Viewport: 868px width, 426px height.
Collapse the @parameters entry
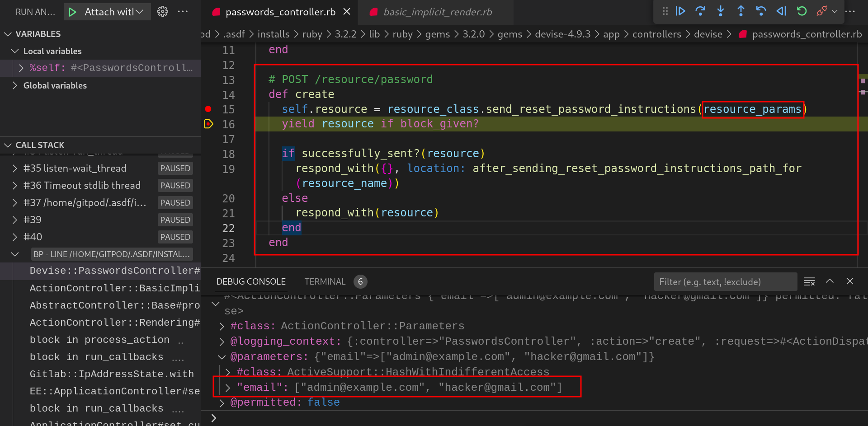(x=222, y=357)
